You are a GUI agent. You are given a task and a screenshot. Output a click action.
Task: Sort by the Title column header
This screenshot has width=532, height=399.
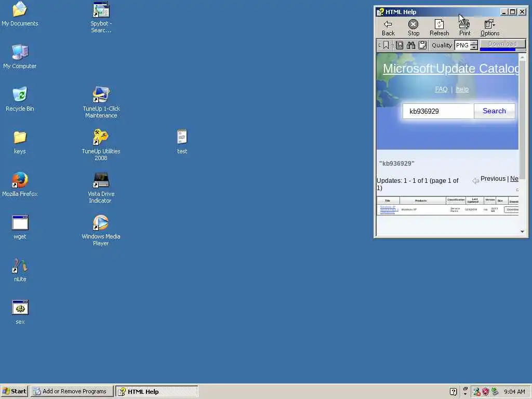tap(388, 201)
